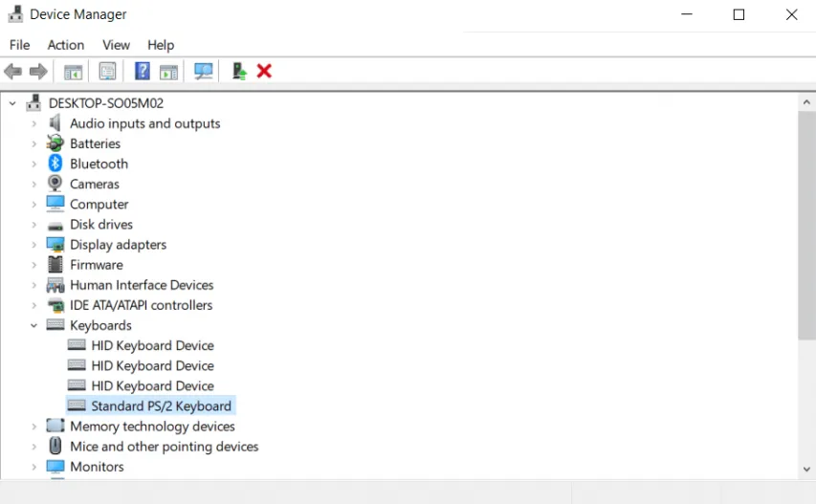Select the DESKTOP-SO05M02 label
The image size is (816, 504).
[106, 103]
